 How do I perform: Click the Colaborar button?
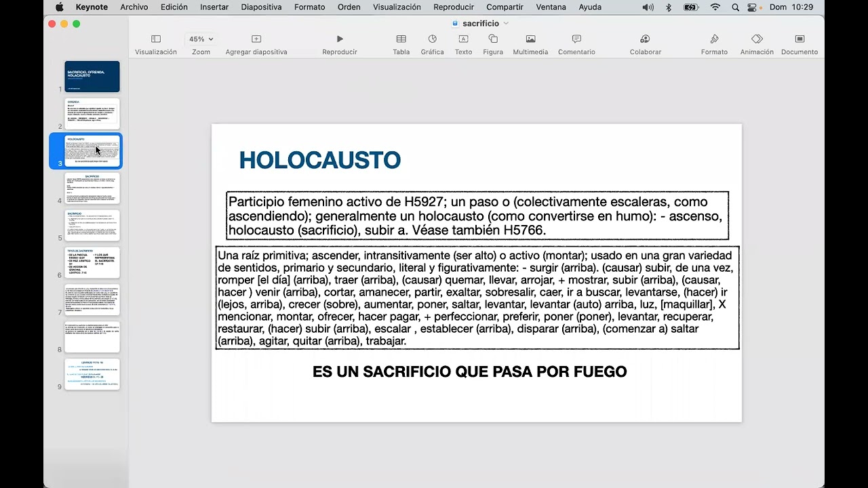pos(645,45)
